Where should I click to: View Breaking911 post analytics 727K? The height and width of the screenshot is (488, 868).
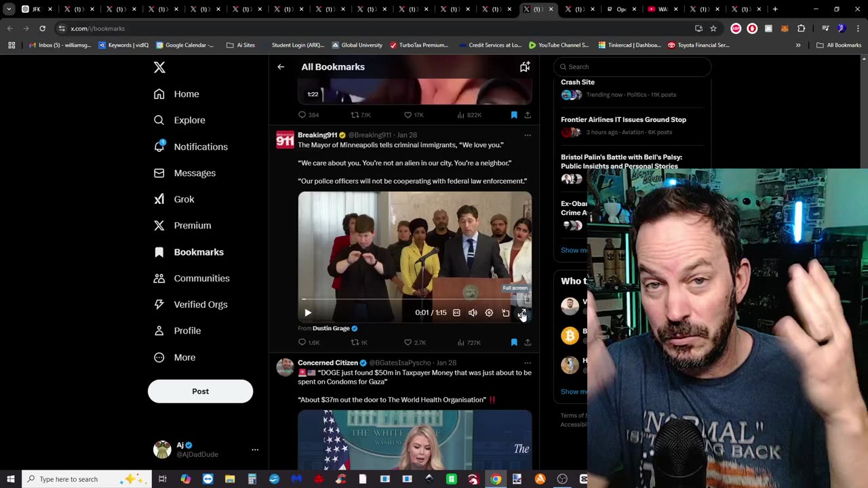(x=469, y=342)
